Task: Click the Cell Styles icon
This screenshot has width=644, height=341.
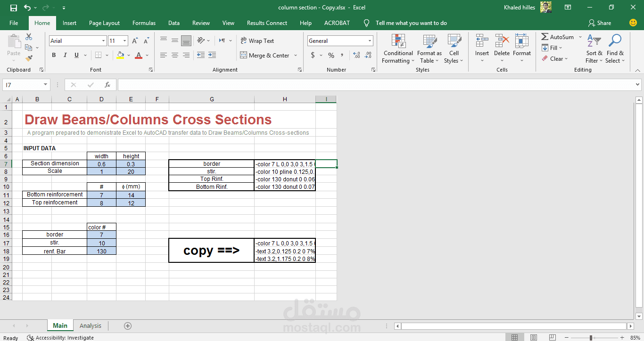Action: point(454,41)
